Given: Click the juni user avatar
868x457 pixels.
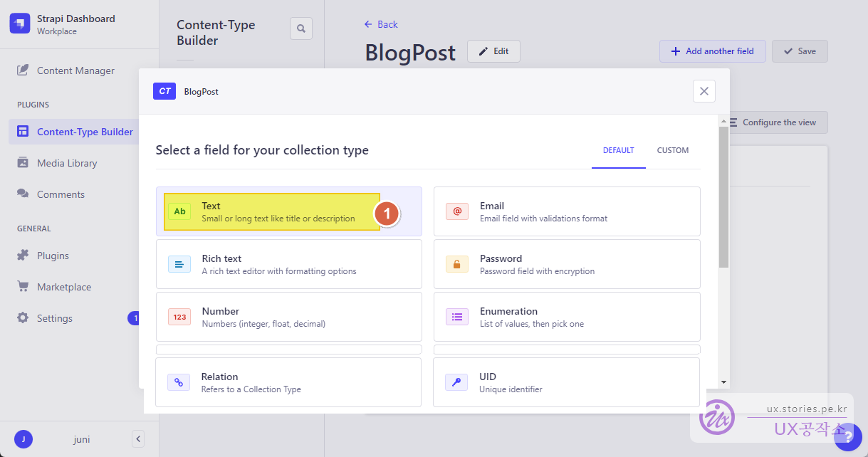Looking at the screenshot, I should (x=23, y=439).
